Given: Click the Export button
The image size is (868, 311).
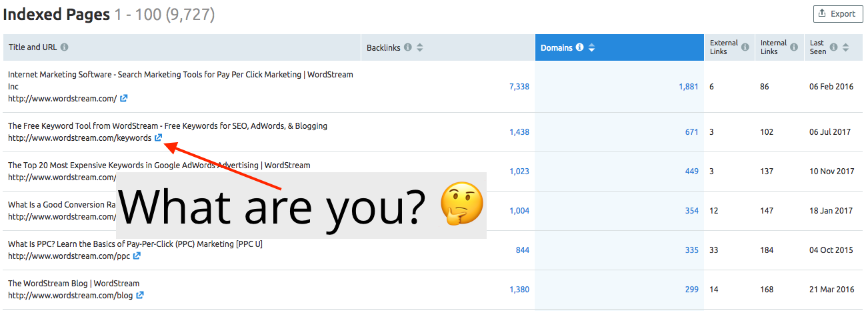Looking at the screenshot, I should tap(837, 13).
